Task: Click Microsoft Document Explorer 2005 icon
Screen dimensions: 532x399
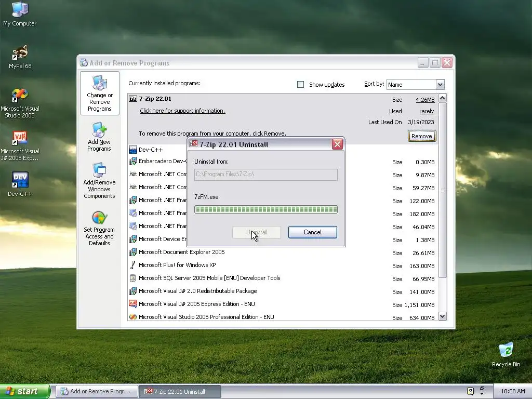Action: click(x=132, y=252)
